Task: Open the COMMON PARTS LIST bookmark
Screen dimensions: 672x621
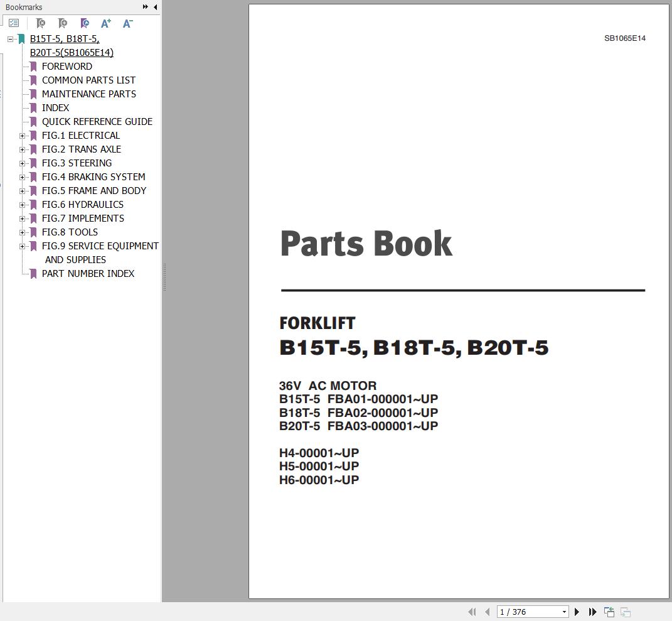Action: pyautogui.click(x=88, y=80)
